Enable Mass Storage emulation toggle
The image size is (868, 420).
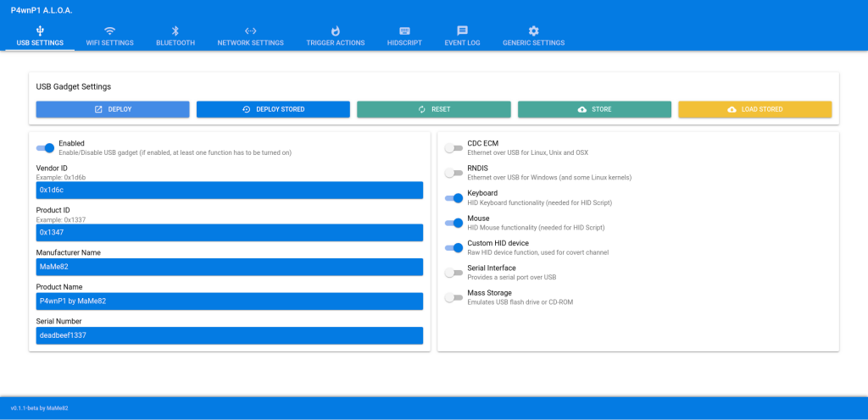[x=454, y=297]
